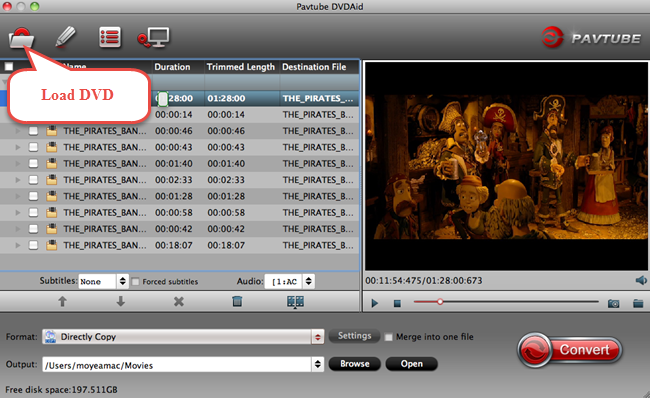The width and height of the screenshot is (650, 398).
Task: Click the macOS green zoom window button
Action: click(x=34, y=6)
